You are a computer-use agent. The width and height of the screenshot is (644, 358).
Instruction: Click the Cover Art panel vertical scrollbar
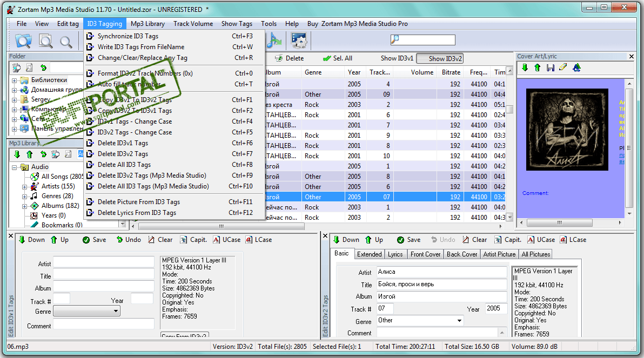click(x=629, y=148)
